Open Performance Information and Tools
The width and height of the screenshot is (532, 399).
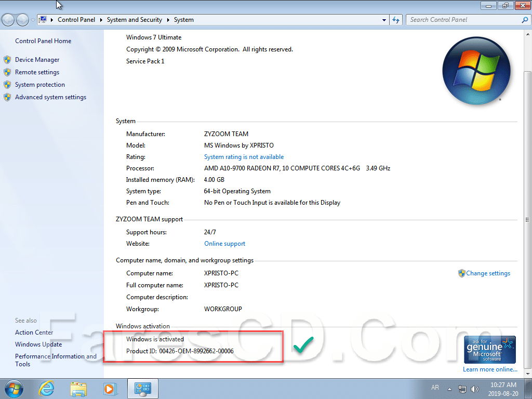pos(56,361)
